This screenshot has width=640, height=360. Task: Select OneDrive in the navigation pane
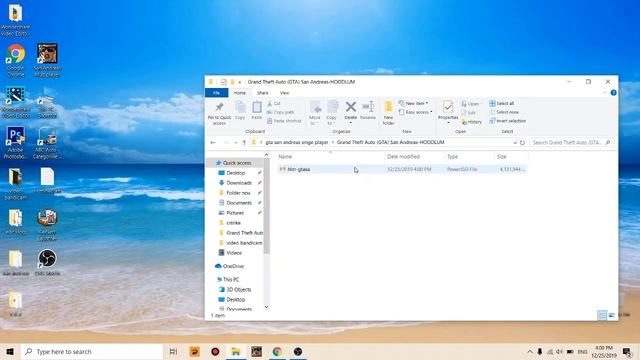pyautogui.click(x=233, y=266)
